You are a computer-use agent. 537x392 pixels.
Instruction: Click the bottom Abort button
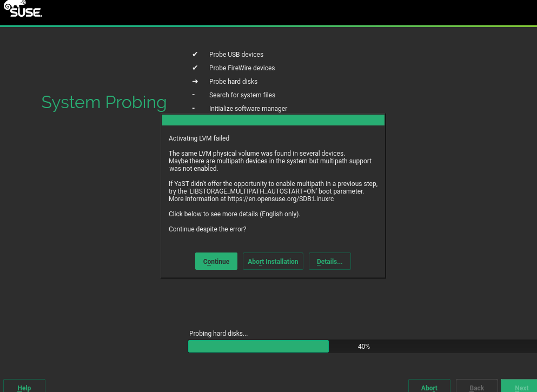pyautogui.click(x=429, y=386)
